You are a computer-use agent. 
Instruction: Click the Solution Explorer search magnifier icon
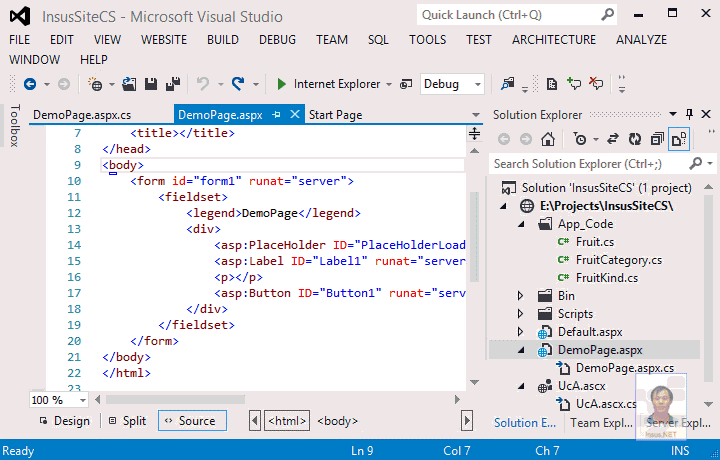(696, 163)
